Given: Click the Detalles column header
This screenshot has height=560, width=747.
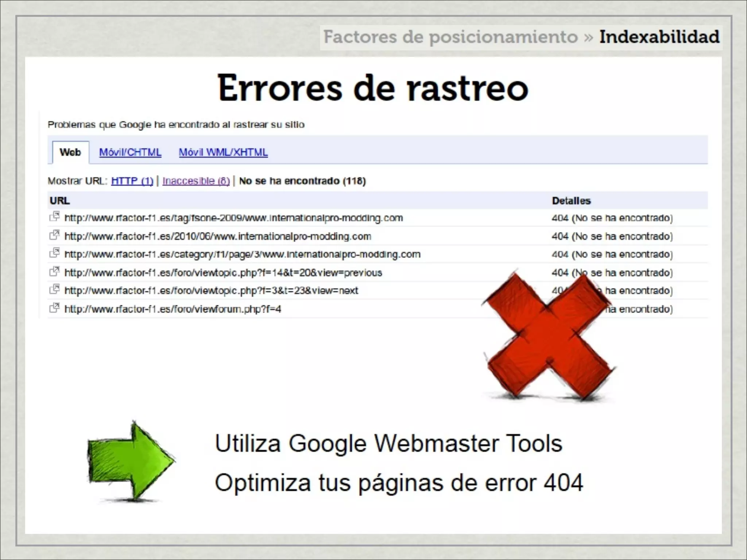Looking at the screenshot, I should [571, 201].
